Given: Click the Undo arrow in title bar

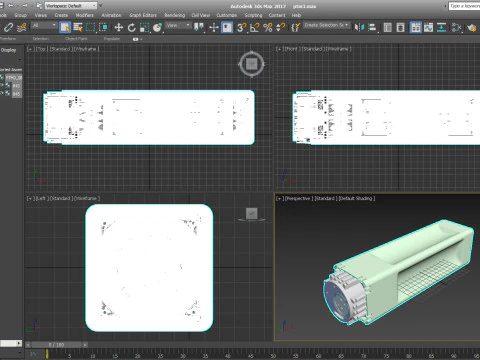Looking at the screenshot, I should (11, 6).
